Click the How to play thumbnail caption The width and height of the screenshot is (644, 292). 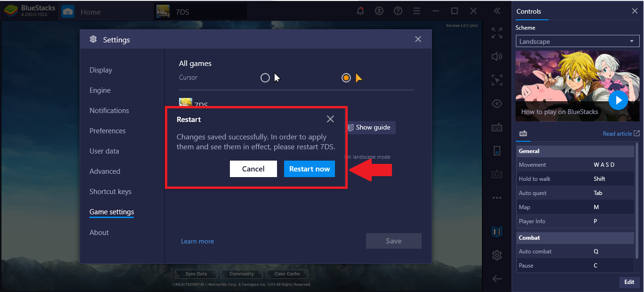click(559, 112)
